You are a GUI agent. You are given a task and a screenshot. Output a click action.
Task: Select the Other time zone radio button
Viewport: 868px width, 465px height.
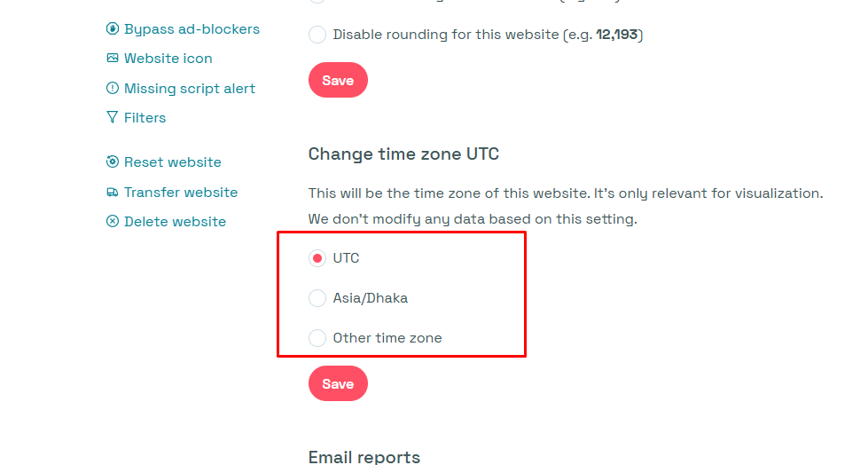(x=317, y=338)
